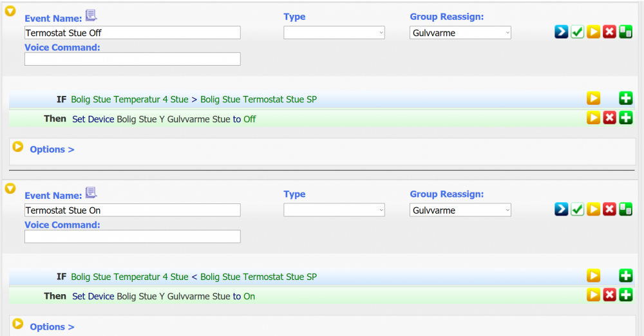Image resolution: width=644 pixels, height=336 pixels.
Task: Toggle enabled checkmark for Termostat Stue On
Action: pyautogui.click(x=577, y=209)
